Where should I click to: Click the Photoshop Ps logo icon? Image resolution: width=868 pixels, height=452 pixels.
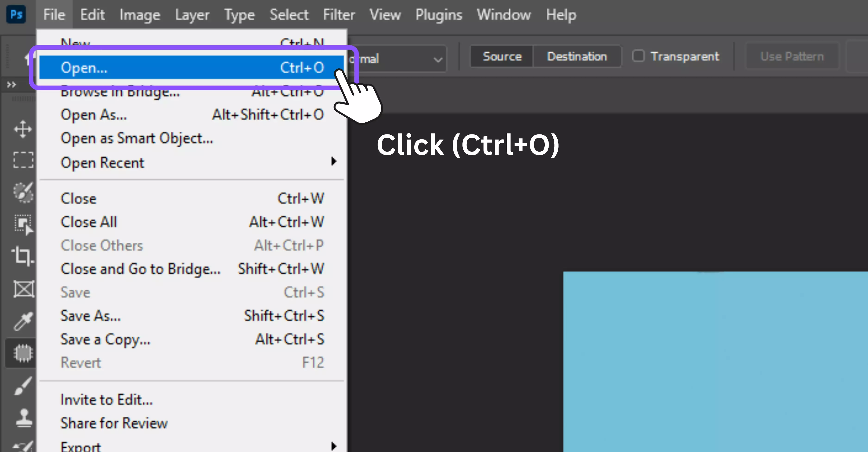[16, 15]
